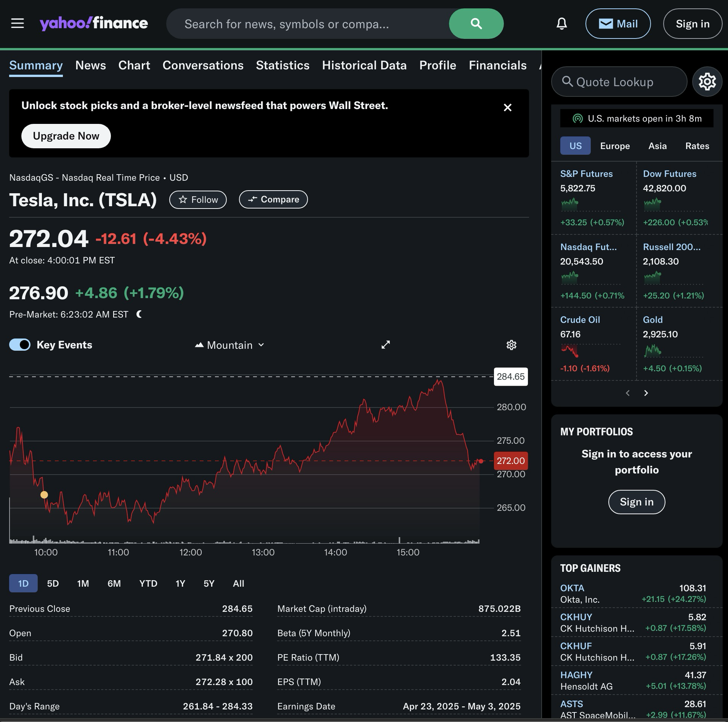
Task: Open markets panel settings gear
Action: point(707,82)
